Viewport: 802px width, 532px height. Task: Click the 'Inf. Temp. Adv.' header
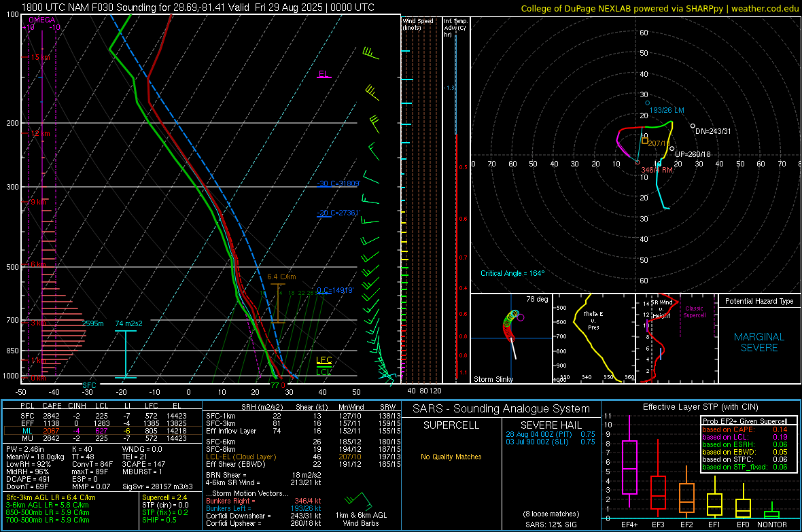tap(455, 28)
